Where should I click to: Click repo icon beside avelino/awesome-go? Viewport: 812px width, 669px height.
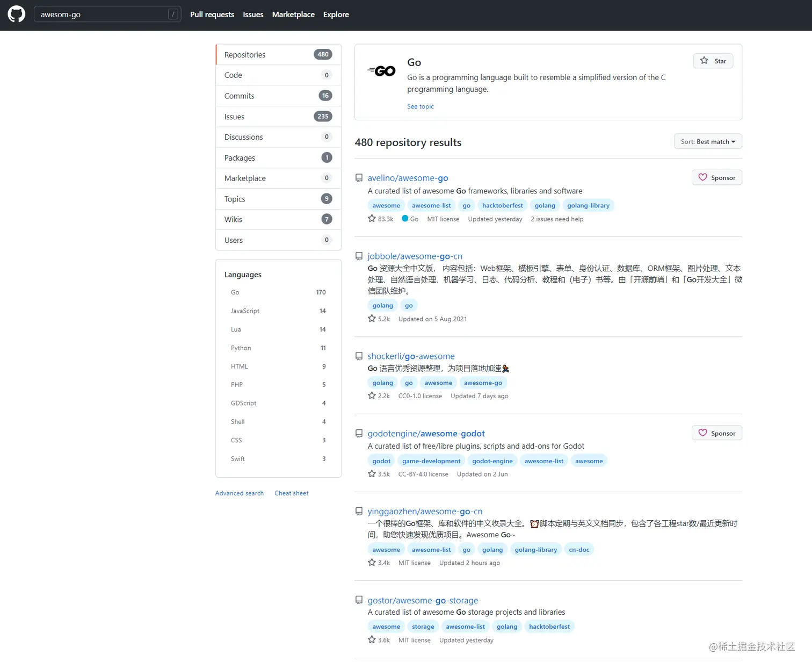pos(359,178)
